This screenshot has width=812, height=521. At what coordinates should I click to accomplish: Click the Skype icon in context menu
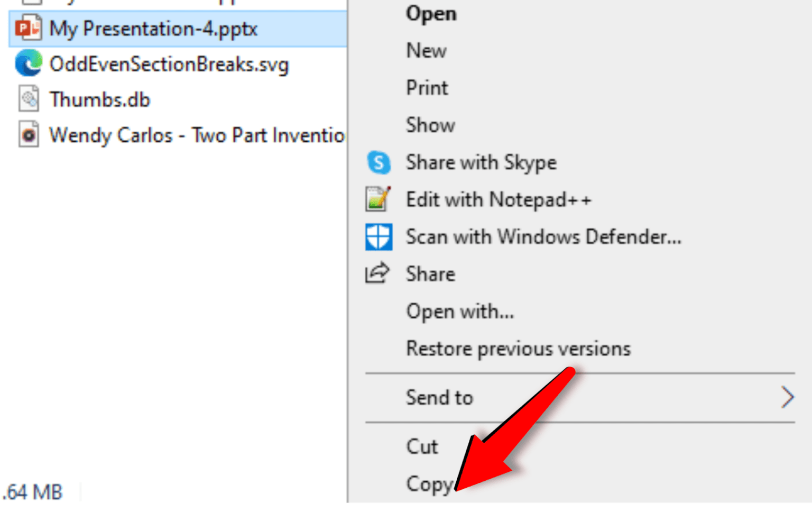click(x=379, y=162)
